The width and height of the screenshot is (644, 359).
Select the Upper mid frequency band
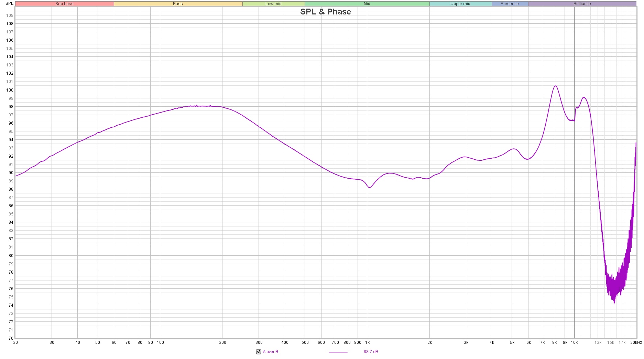click(460, 4)
